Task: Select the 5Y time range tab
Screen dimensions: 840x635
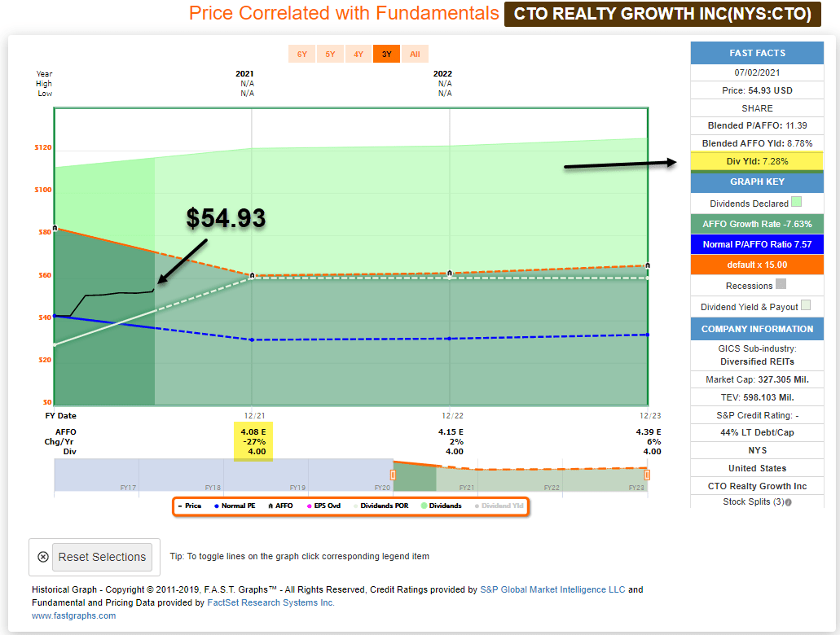Action: [x=330, y=54]
